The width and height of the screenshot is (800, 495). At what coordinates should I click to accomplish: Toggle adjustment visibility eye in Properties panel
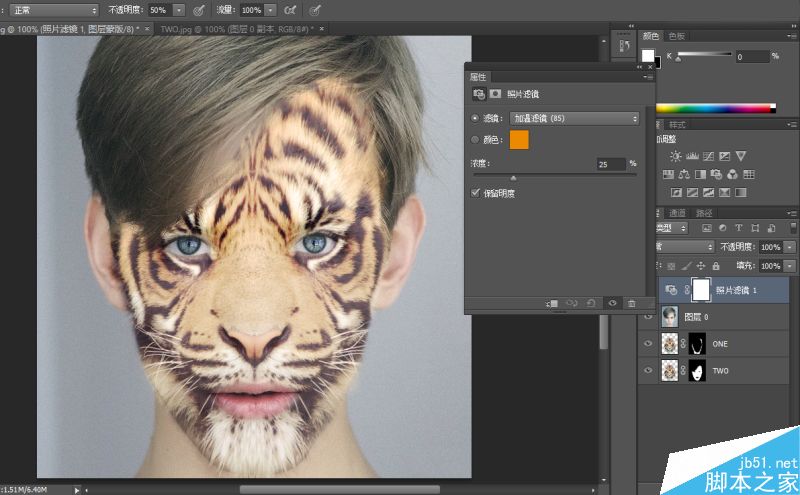click(x=612, y=304)
